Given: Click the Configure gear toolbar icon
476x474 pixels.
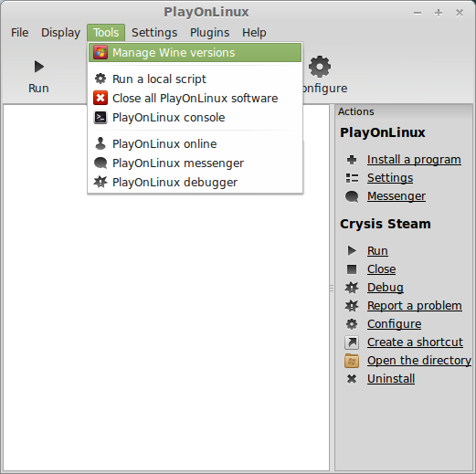Looking at the screenshot, I should [320, 67].
